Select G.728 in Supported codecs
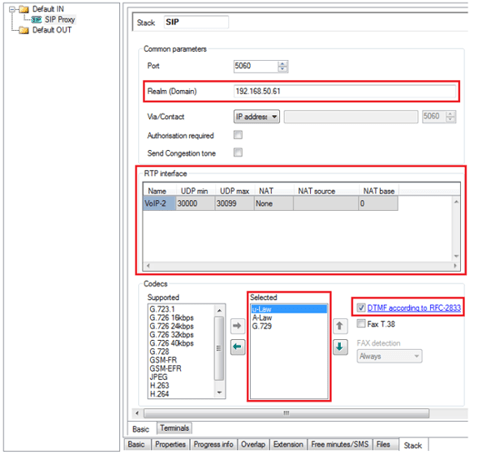The width and height of the screenshot is (500, 460). 182,352
